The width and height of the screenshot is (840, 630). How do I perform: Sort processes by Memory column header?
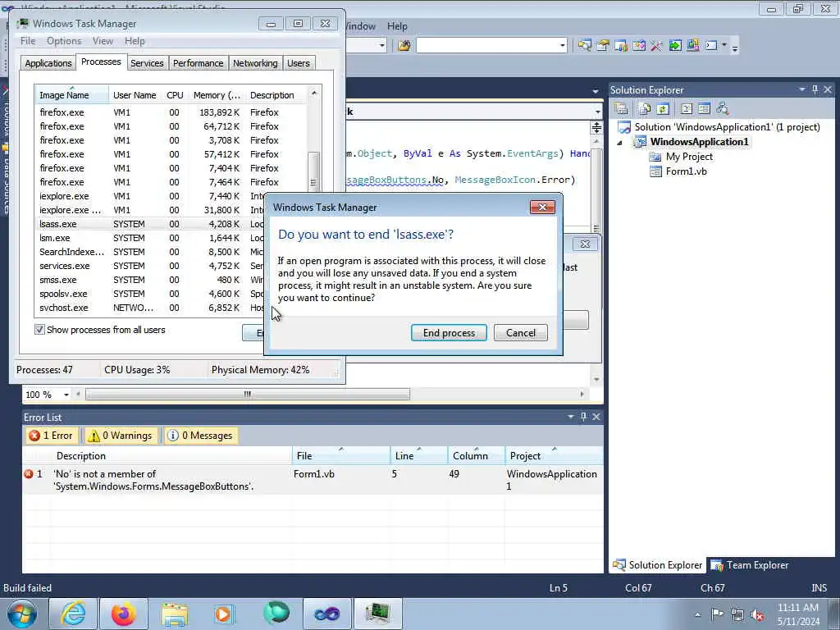click(x=217, y=95)
